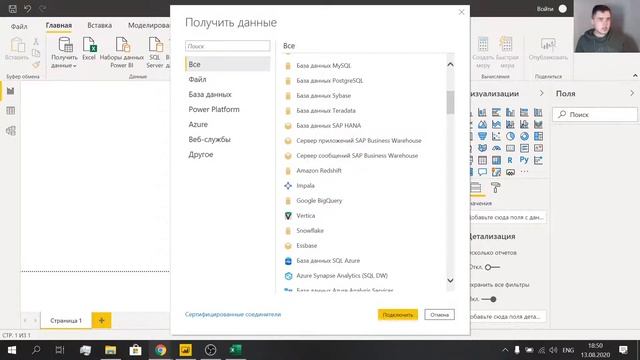640x360 pixels.
Task: Open Chrome from taskbar
Action: tap(160, 350)
